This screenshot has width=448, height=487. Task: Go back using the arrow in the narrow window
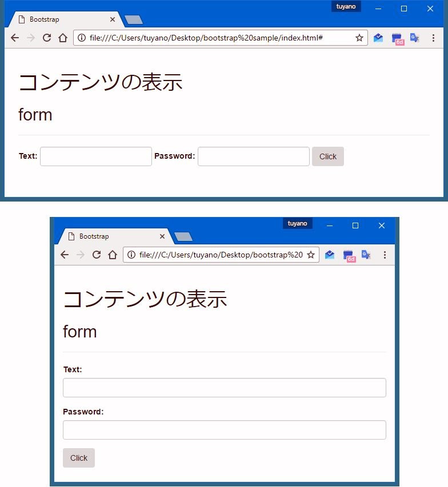coord(65,255)
